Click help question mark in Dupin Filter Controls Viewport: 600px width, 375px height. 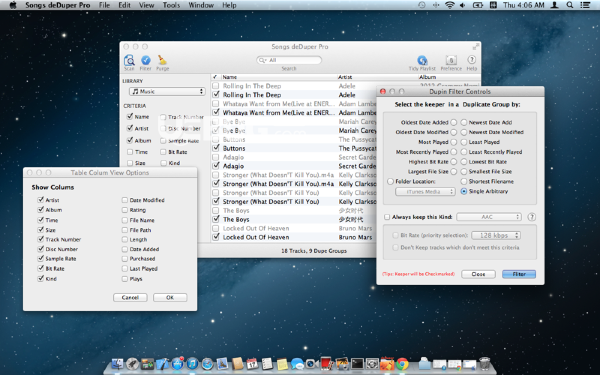(x=532, y=217)
